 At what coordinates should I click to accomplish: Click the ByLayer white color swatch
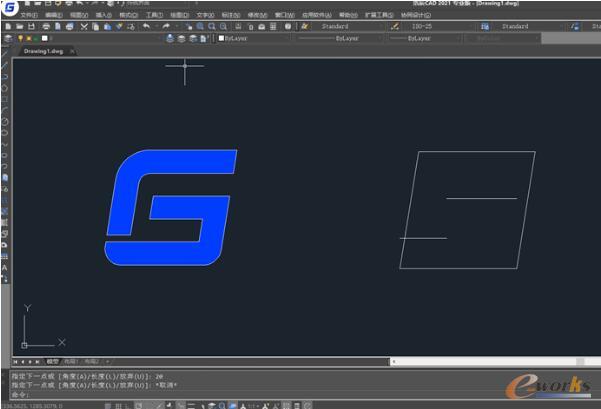tap(221, 38)
